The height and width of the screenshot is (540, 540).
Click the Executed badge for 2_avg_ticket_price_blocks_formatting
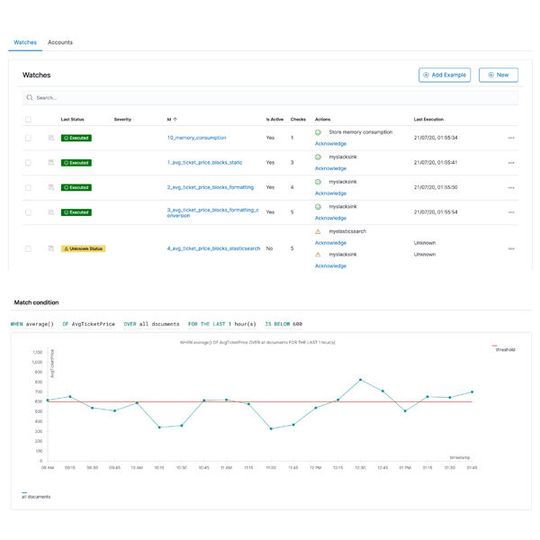[76, 188]
